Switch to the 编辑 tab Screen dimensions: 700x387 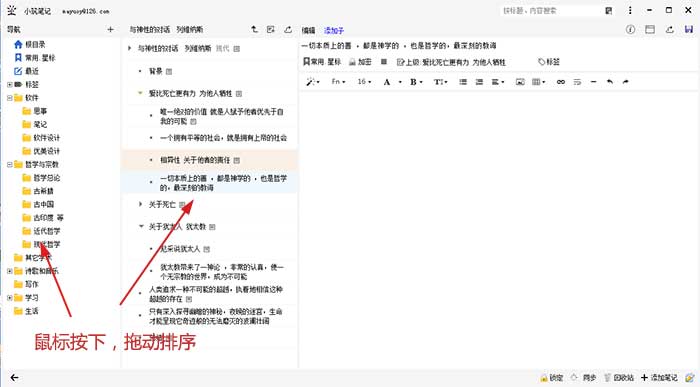coord(308,30)
